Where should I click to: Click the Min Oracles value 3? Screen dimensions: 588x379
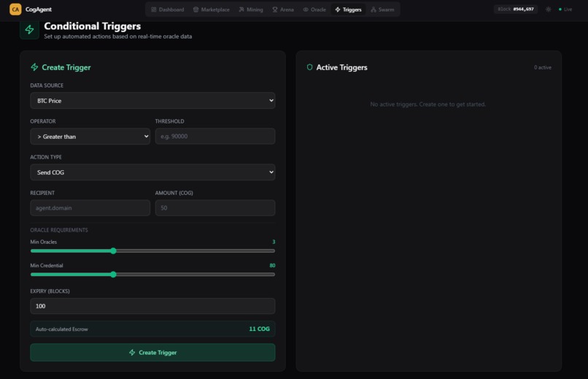click(x=274, y=242)
